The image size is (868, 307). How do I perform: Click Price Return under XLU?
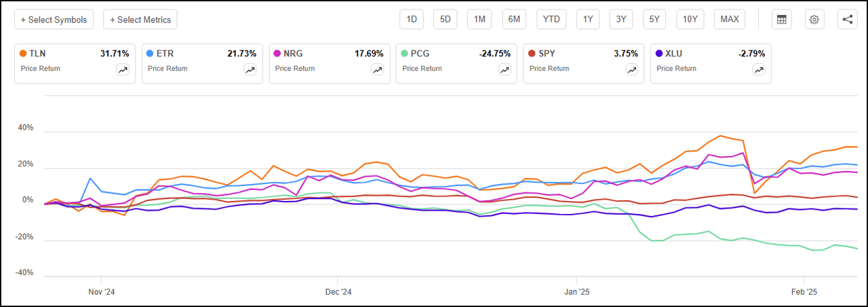[677, 69]
